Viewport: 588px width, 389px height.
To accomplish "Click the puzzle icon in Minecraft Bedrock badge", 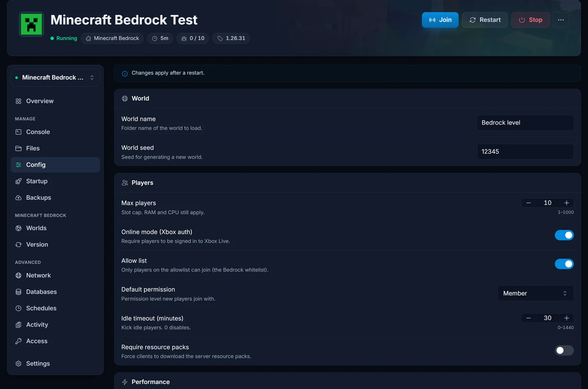I will pos(88,39).
